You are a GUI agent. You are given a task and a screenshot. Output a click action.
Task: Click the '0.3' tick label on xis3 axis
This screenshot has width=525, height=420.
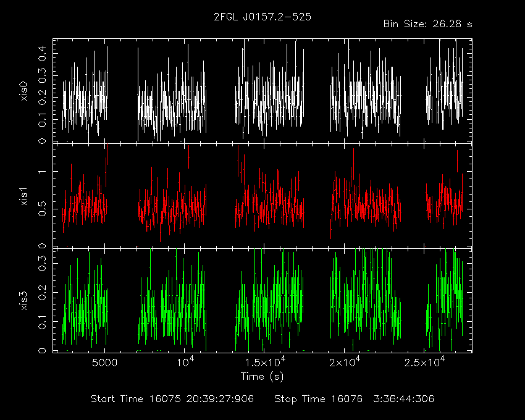point(42,264)
